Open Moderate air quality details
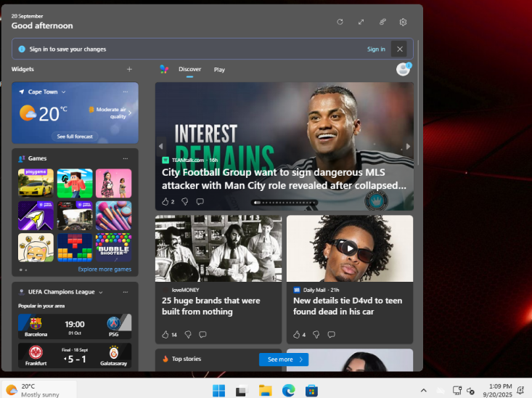The height and width of the screenshot is (398, 532). 110,113
